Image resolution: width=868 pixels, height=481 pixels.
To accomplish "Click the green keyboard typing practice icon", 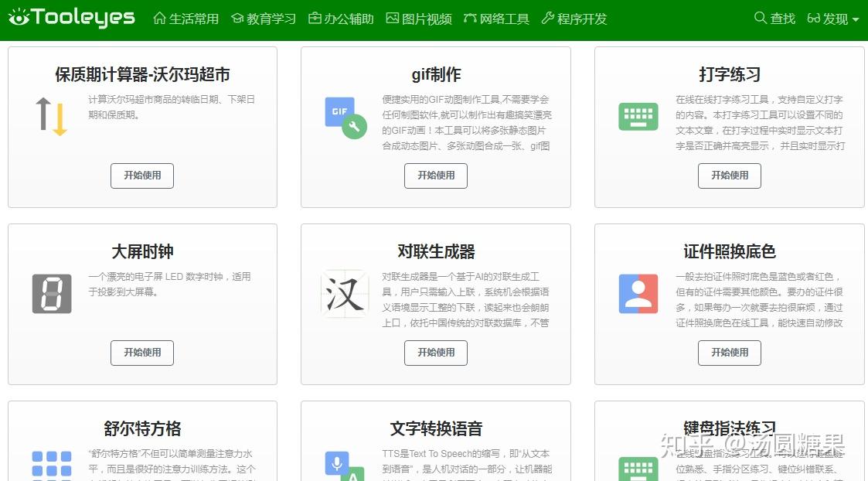I will 638,118.
